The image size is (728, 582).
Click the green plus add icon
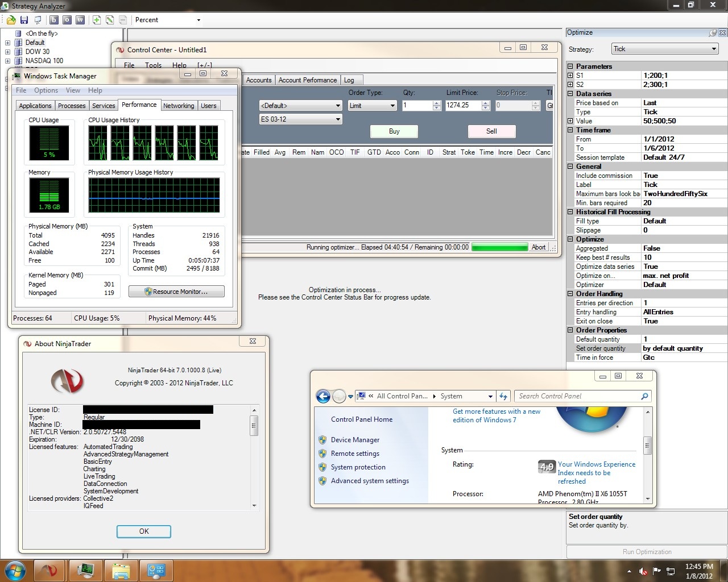(x=97, y=20)
